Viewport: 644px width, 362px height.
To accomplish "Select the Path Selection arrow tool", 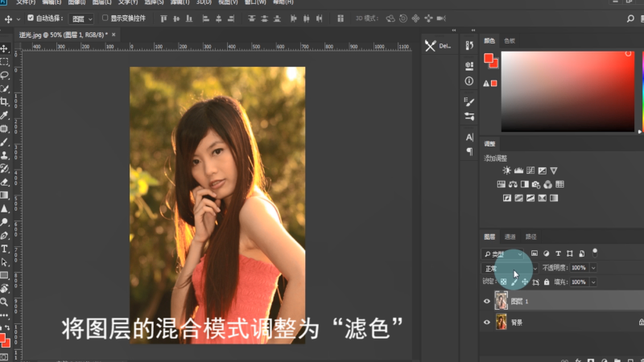I will (5, 262).
